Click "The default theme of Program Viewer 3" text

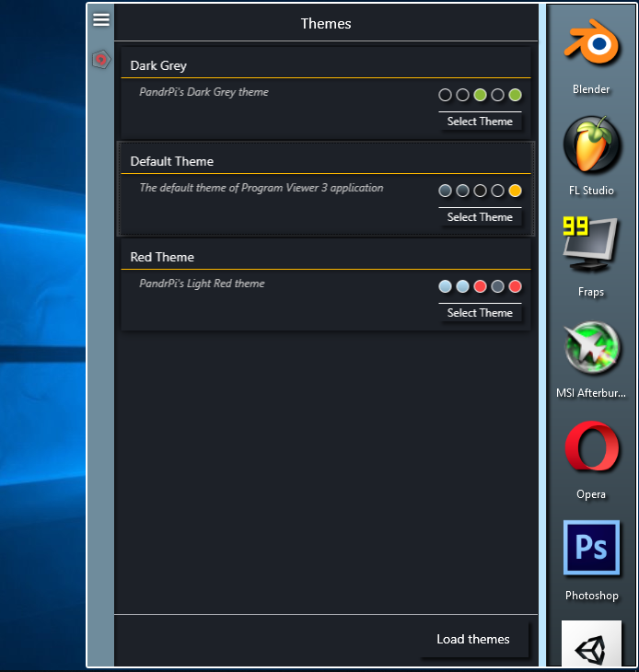234,188
